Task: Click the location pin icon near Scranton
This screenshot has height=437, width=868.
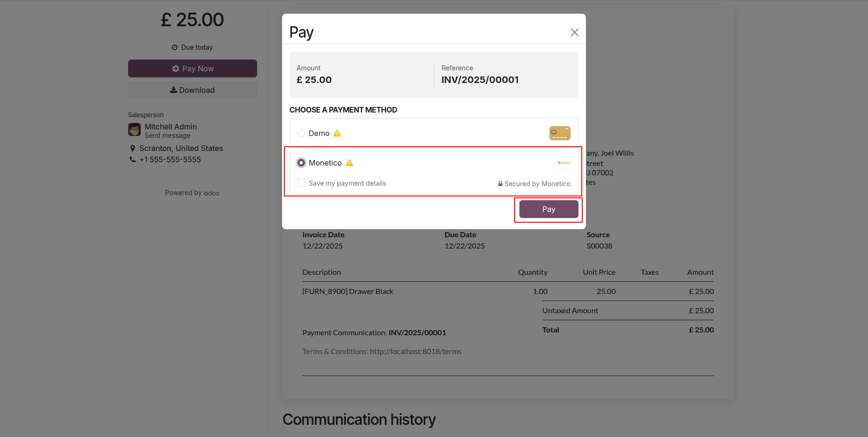Action: click(x=133, y=148)
